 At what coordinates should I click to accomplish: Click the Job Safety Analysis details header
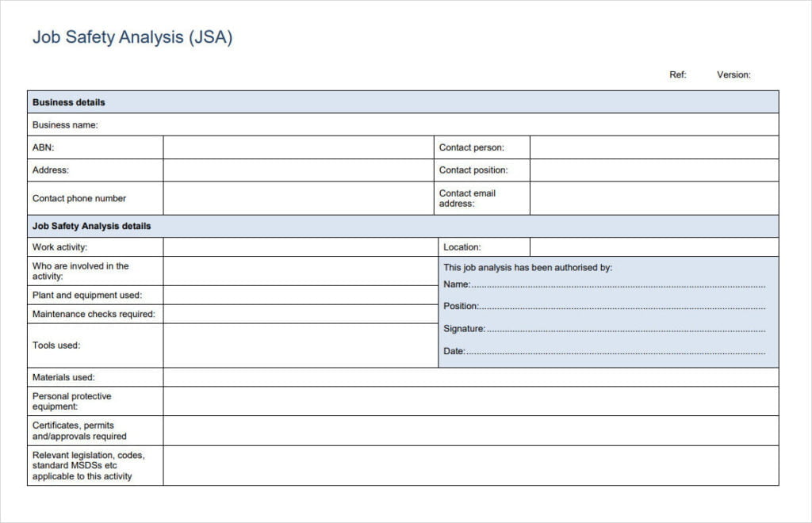(x=404, y=226)
